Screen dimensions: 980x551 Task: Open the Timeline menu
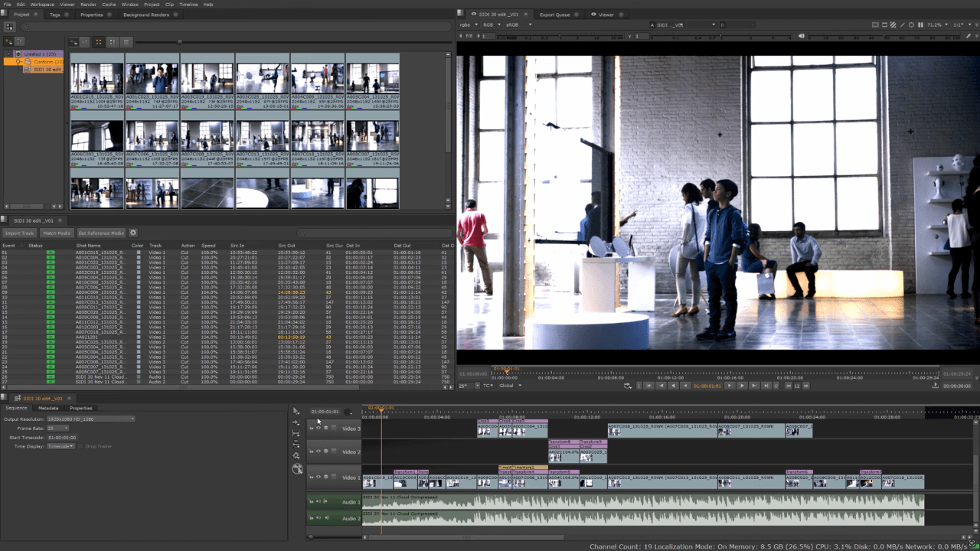188,5
